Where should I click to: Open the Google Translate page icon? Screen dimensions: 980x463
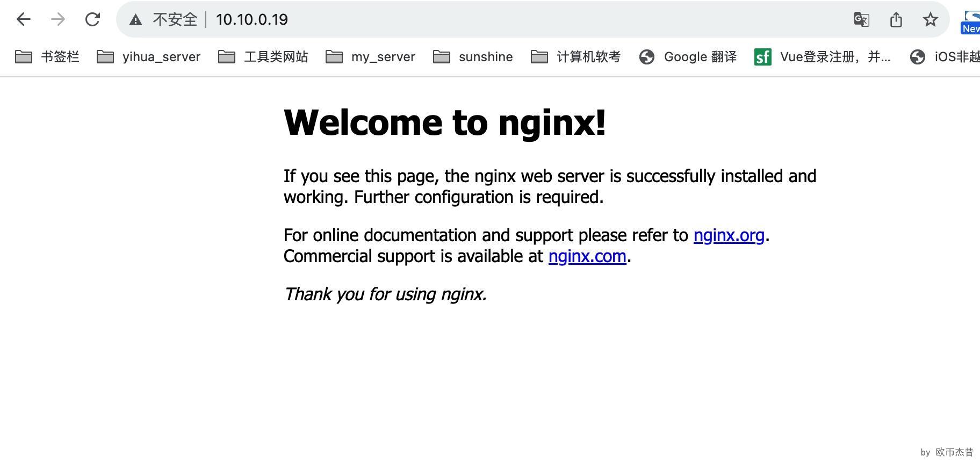(861, 20)
